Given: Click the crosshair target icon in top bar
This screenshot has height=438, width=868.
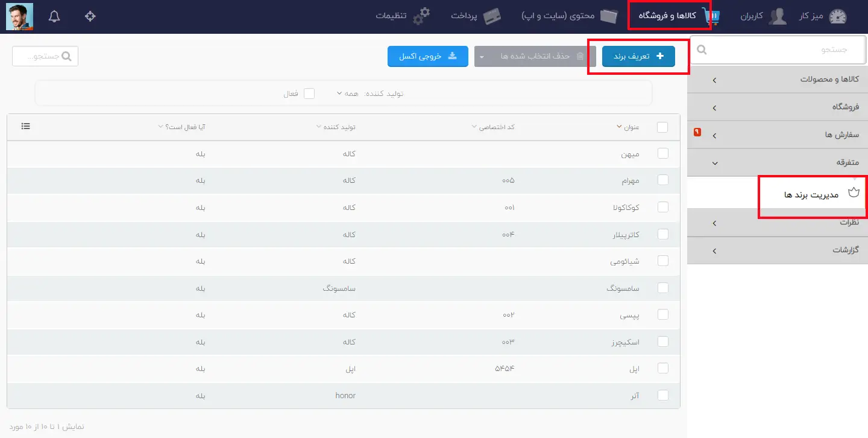Looking at the screenshot, I should click(x=90, y=16).
